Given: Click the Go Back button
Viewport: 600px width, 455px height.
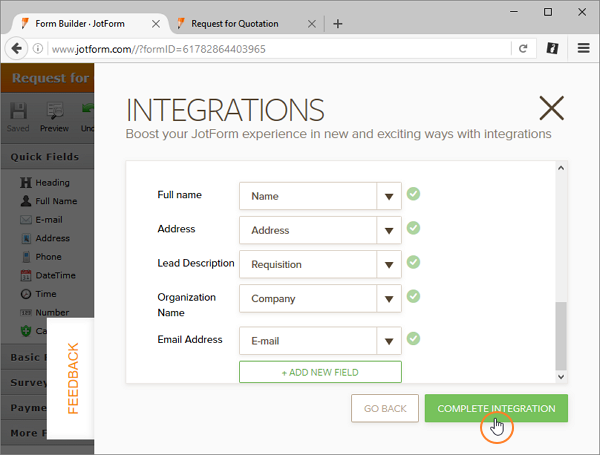Looking at the screenshot, I should pyautogui.click(x=384, y=408).
